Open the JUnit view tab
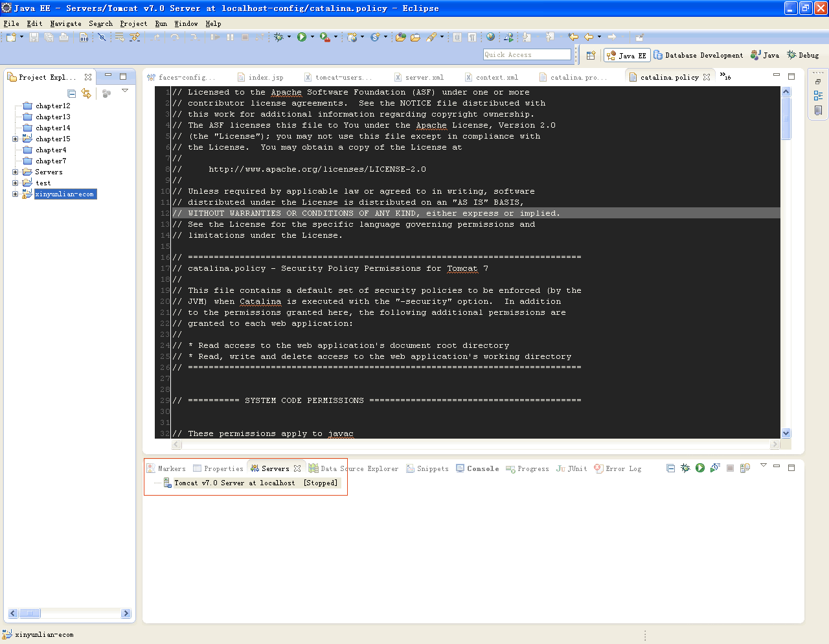Screen dimensions: 829x644 click(572, 468)
